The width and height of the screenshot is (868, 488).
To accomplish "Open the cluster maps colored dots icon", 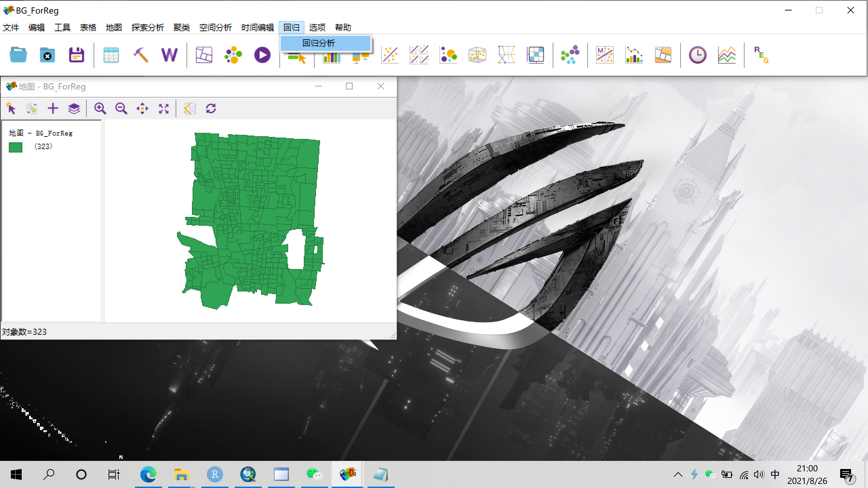I will 233,55.
